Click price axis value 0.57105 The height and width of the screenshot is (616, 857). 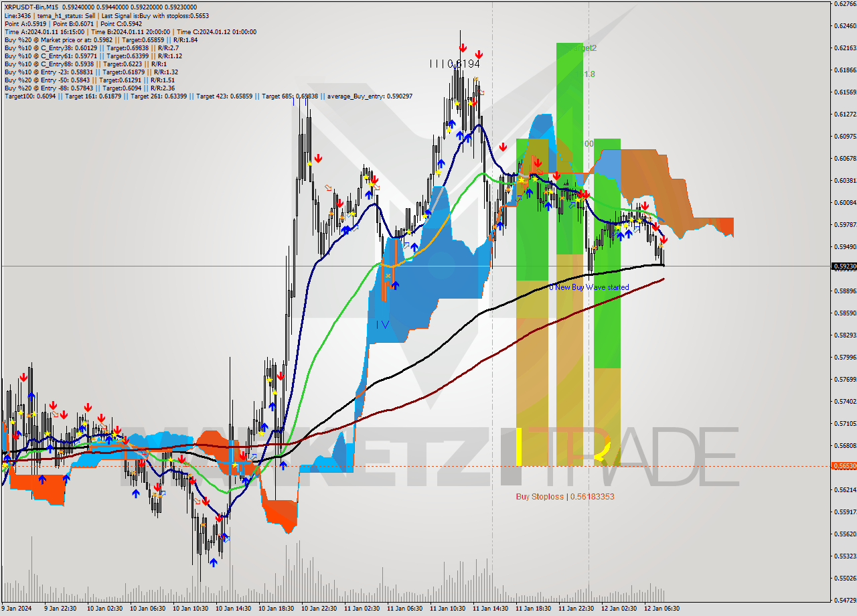click(845, 424)
